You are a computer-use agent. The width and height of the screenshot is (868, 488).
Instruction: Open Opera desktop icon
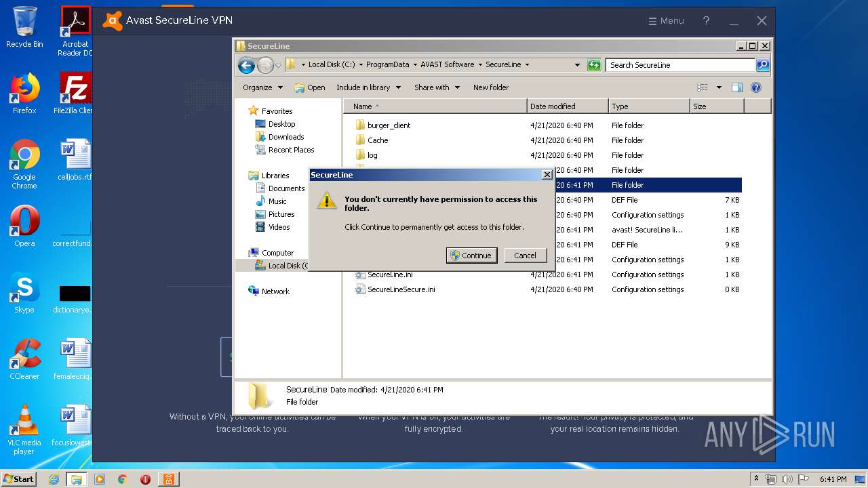24,226
